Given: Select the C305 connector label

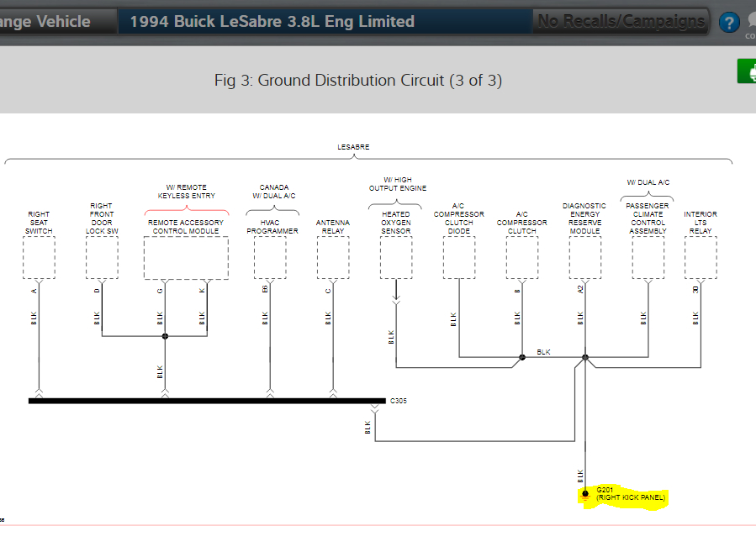Looking at the screenshot, I should (x=399, y=401).
